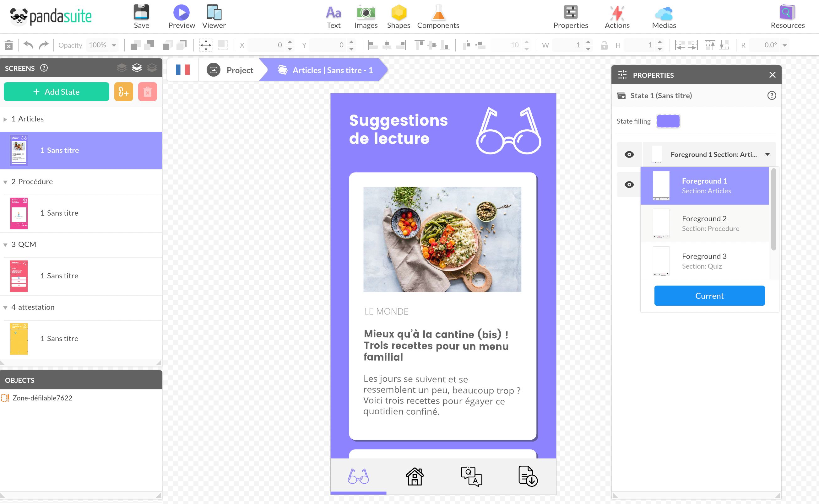
Task: Open the Foreground 1 Section dropdown
Action: tap(767, 154)
